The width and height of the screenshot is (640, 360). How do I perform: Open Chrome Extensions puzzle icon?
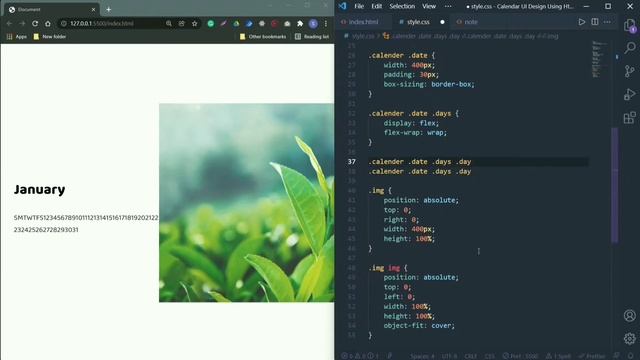pos(300,24)
